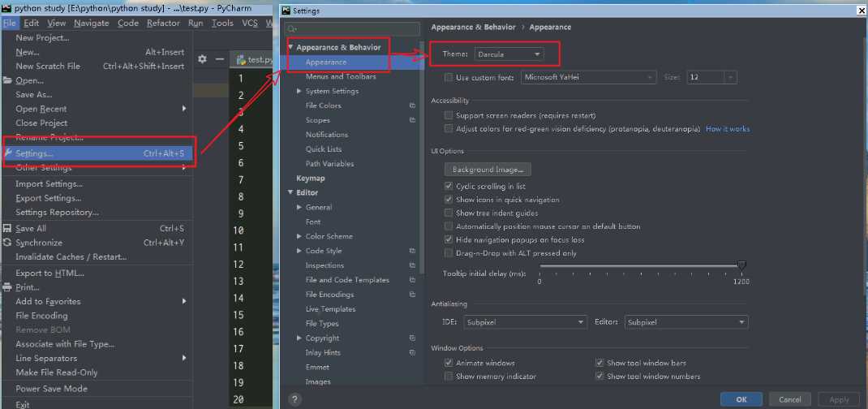The height and width of the screenshot is (409, 868).
Task: Open the font Size dropdown showing 12
Action: (712, 77)
